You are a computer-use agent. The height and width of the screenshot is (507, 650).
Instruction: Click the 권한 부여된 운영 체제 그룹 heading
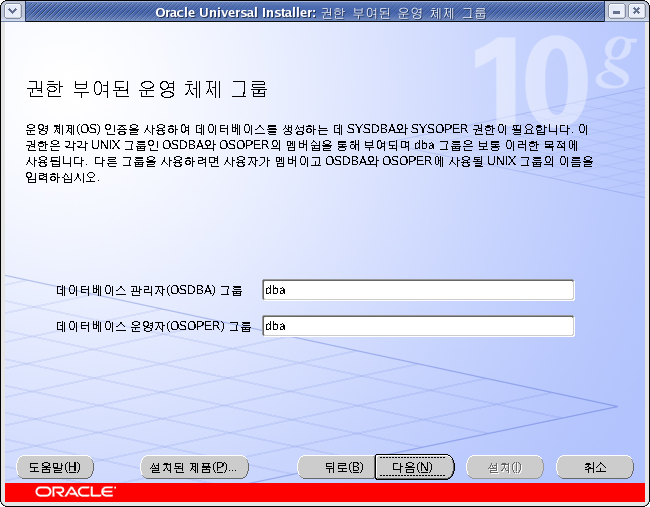tap(147, 88)
